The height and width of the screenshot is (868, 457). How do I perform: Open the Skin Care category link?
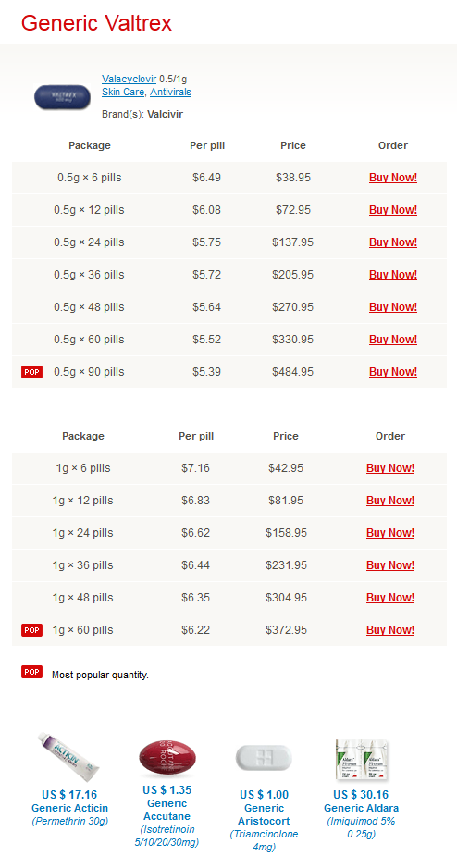pos(123,92)
